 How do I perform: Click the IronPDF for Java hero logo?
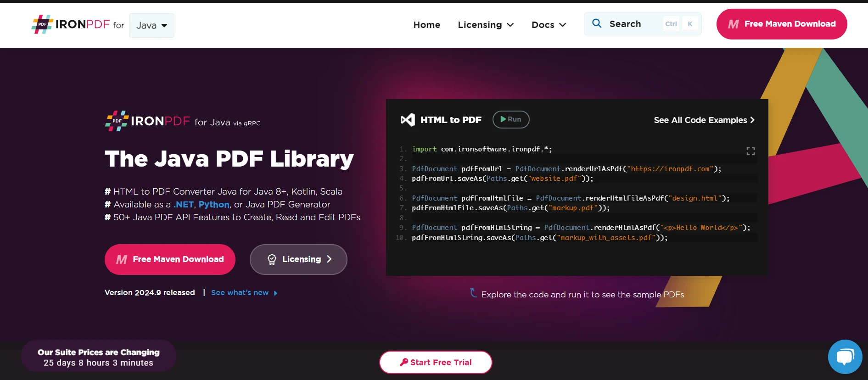coord(183,121)
